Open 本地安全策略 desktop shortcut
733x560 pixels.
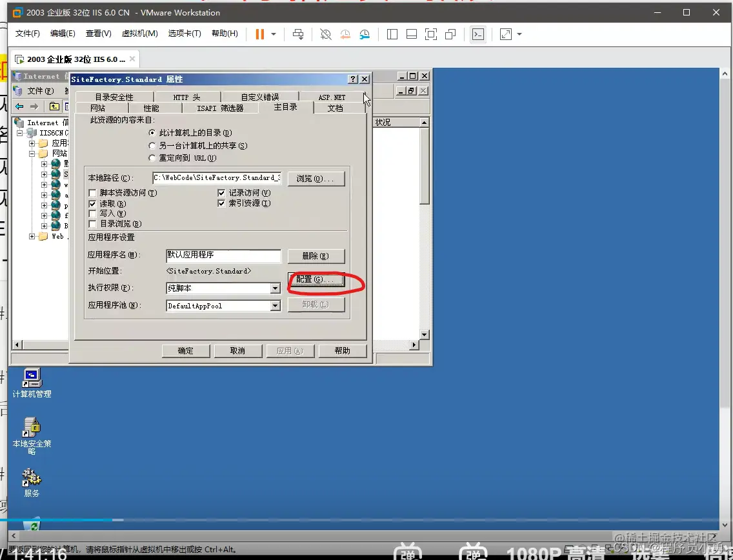[x=32, y=435]
